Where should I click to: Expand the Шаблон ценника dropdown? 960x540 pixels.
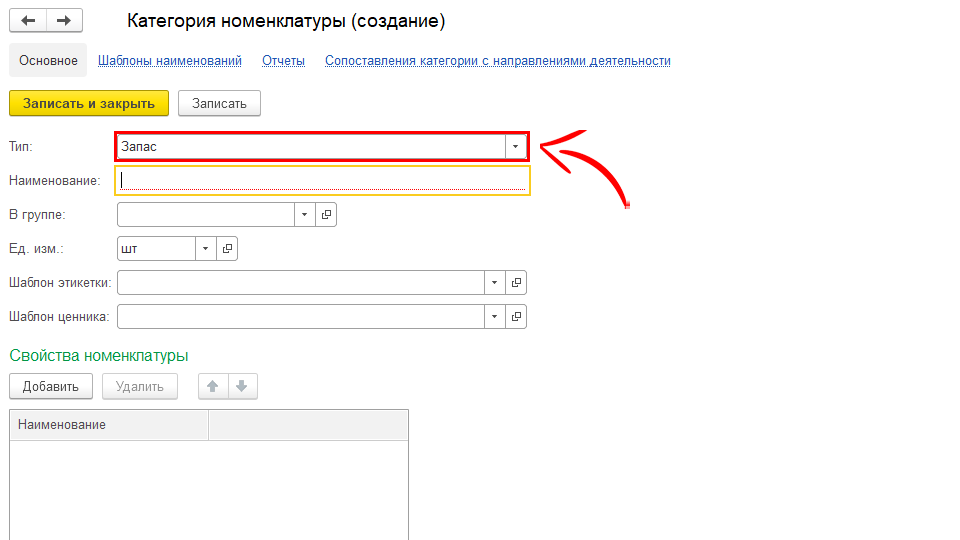pos(494,317)
